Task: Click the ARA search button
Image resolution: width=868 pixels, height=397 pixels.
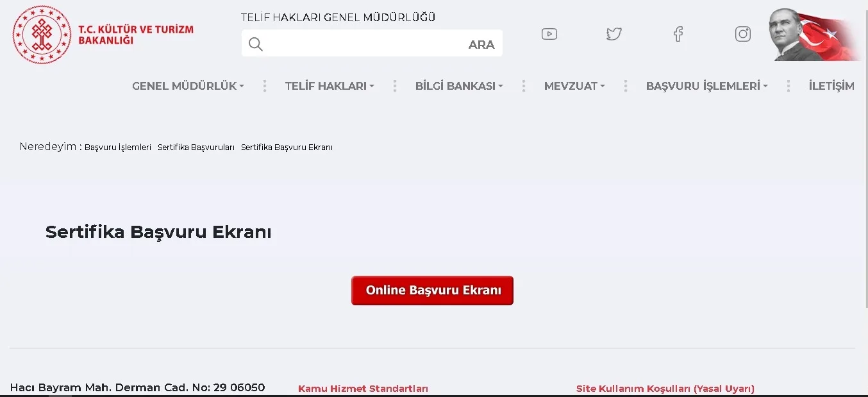Action: coord(481,44)
